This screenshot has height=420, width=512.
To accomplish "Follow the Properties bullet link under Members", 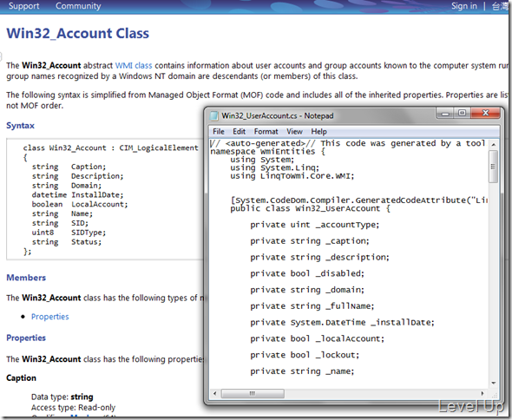I will (x=50, y=317).
